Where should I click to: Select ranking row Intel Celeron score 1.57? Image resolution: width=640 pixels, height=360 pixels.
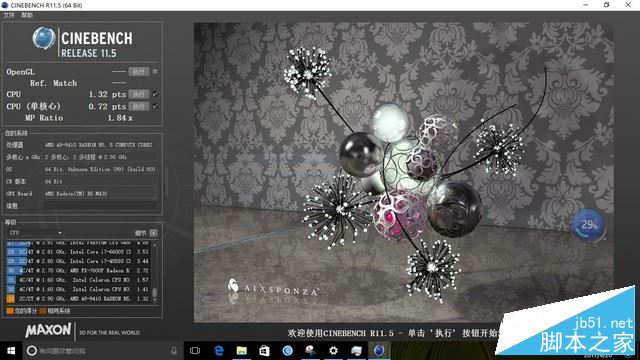78,280
